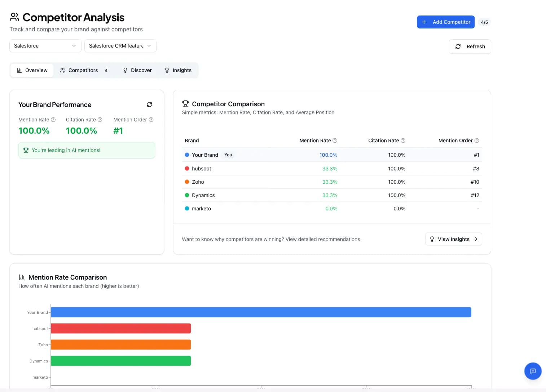546x392 pixels.
Task: Click the You badge next to Your Brand
Action: (x=228, y=155)
